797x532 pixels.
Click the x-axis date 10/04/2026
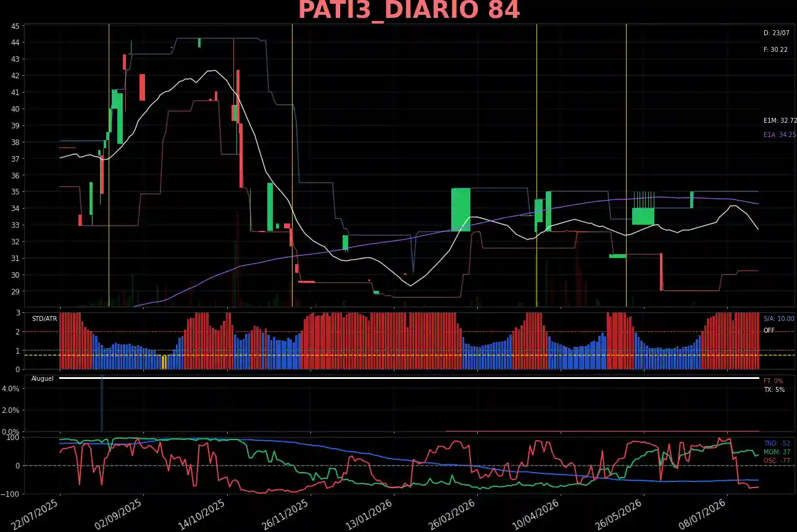[537, 514]
